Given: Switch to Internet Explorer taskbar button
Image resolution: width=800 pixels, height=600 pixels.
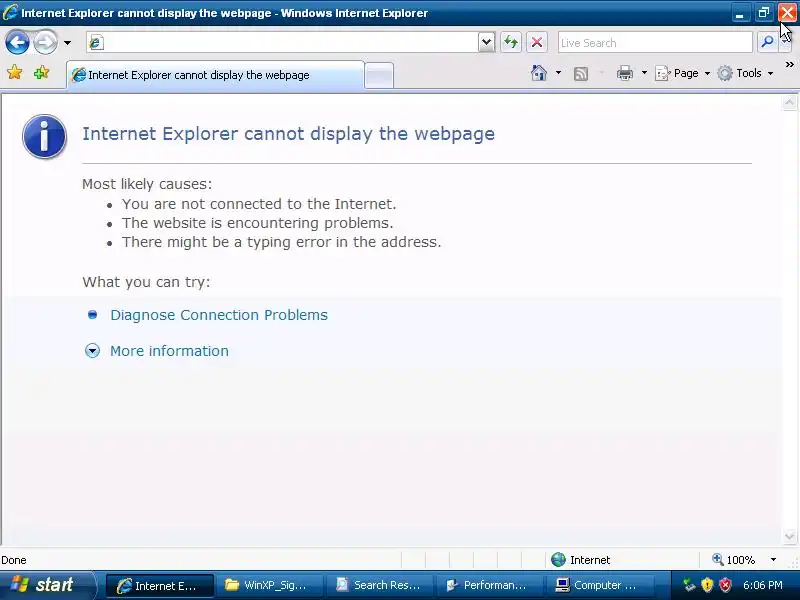Looking at the screenshot, I should point(160,585).
